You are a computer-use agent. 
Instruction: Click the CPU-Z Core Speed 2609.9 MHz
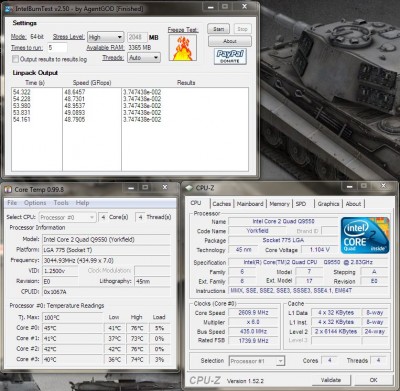pyautogui.click(x=254, y=313)
